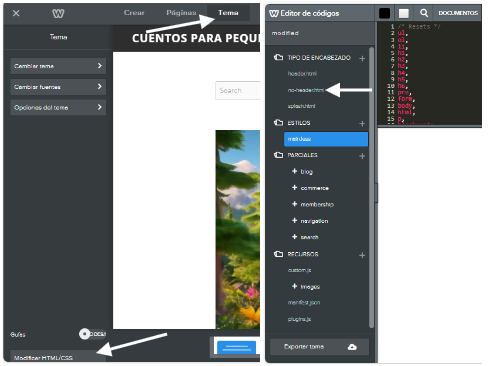
Task: Add a new file to PARCIALES section
Action: click(362, 156)
